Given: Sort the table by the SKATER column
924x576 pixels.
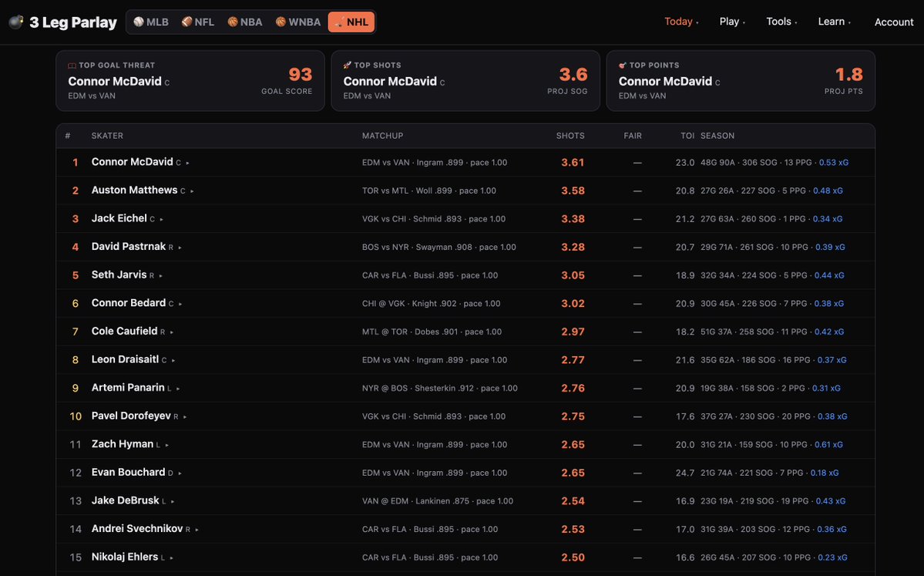Looking at the screenshot, I should point(107,136).
